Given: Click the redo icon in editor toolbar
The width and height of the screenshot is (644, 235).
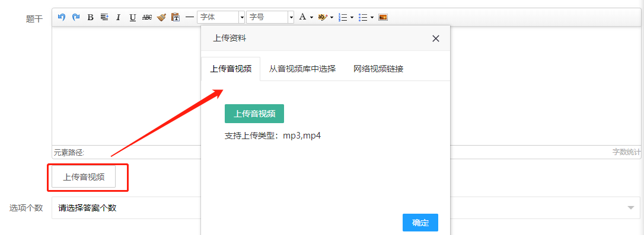Looking at the screenshot, I should point(76,17).
